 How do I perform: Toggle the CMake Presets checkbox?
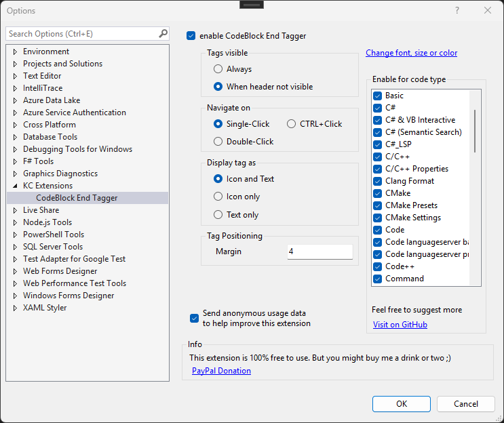(378, 205)
